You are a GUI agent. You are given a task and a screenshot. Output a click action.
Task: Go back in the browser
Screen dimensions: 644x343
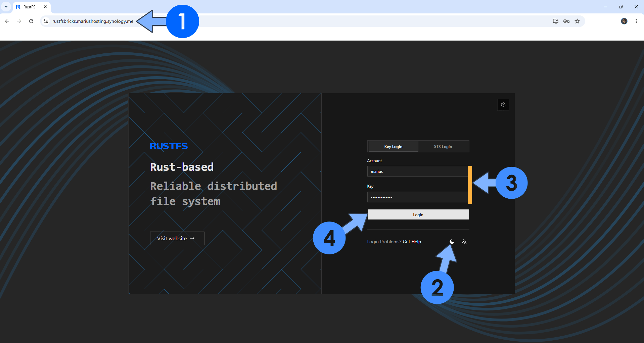7,21
